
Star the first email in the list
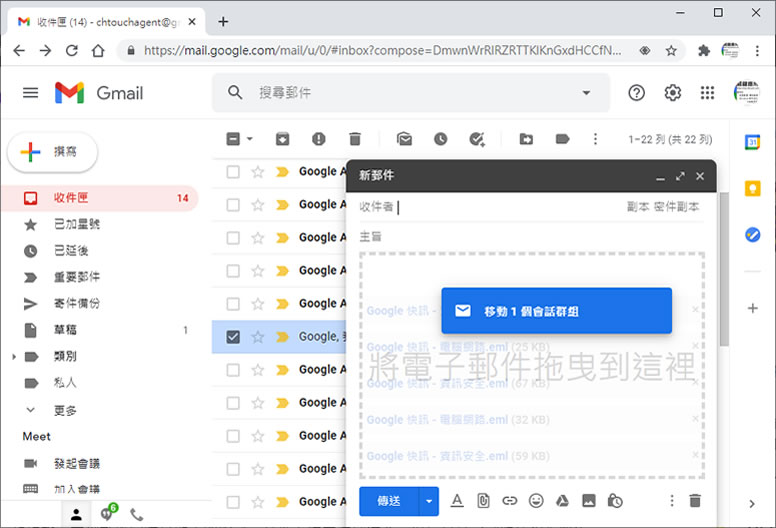click(x=258, y=172)
